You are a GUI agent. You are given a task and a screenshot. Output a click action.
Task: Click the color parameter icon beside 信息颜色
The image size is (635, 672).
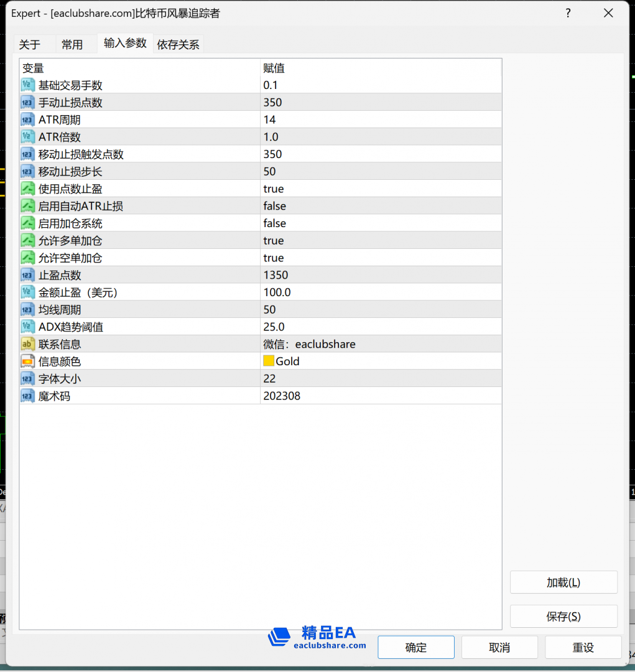pyautogui.click(x=27, y=361)
